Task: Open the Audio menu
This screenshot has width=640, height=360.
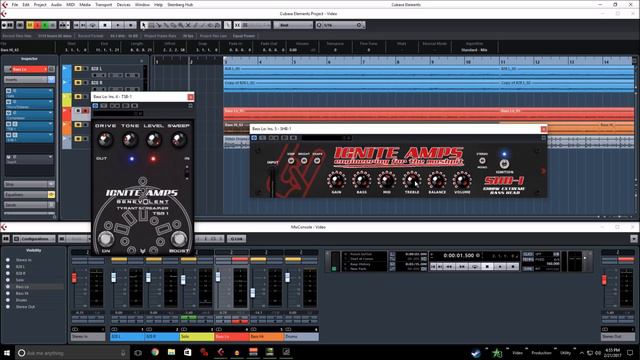Action: click(x=56, y=4)
